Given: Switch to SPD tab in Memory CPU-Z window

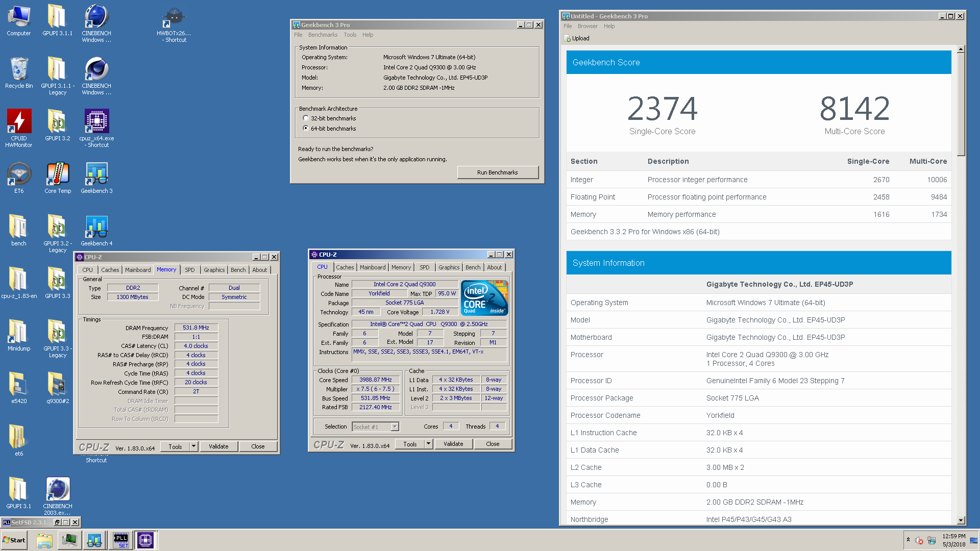Looking at the screenshot, I should click(190, 270).
